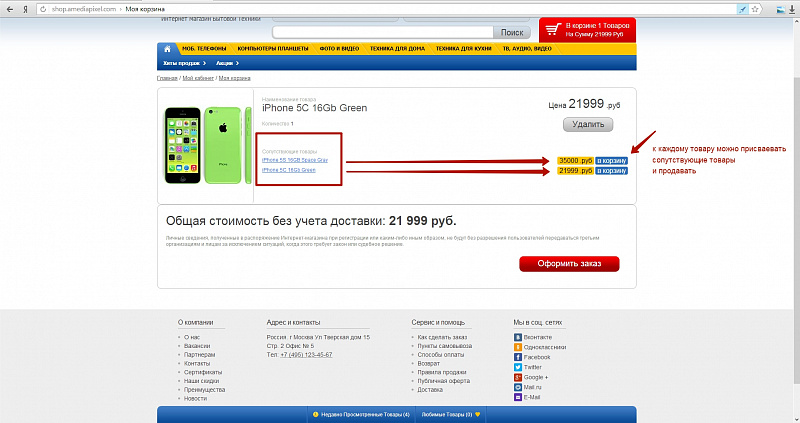Viewport: 800px width, 423px height.
Task: Open the Сертификаты footer link
Action: 203,372
